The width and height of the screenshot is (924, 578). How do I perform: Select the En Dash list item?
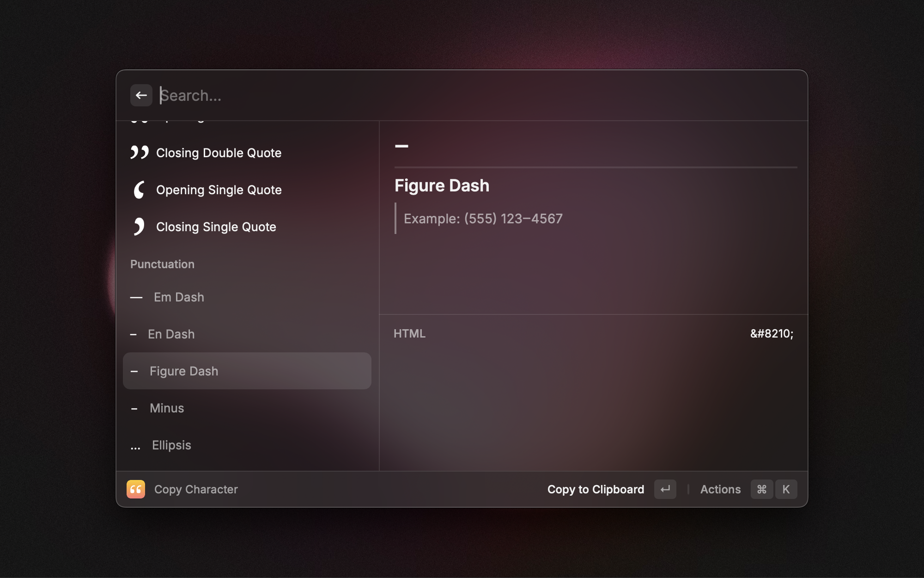click(x=171, y=334)
